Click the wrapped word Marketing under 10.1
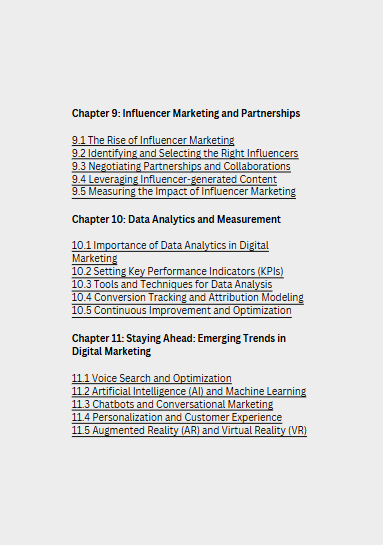The width and height of the screenshot is (383, 545). tap(95, 258)
